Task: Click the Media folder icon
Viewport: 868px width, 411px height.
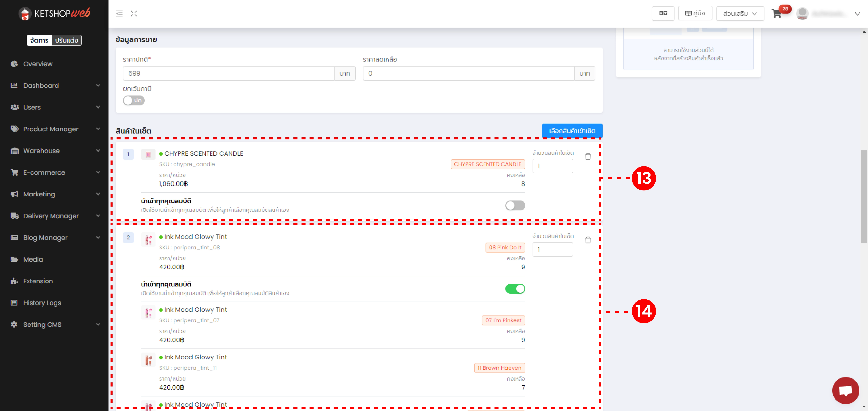Action: coord(15,259)
